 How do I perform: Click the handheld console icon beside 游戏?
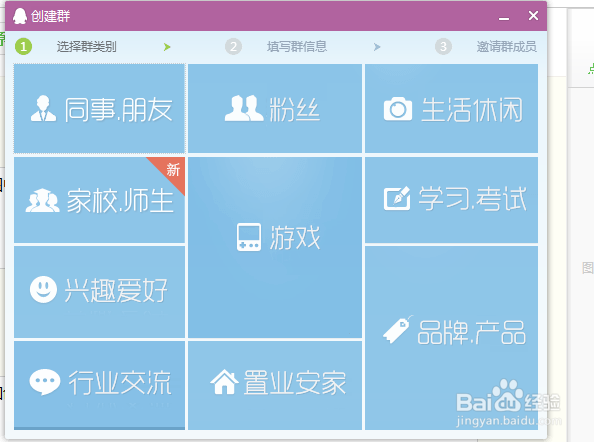(x=249, y=237)
